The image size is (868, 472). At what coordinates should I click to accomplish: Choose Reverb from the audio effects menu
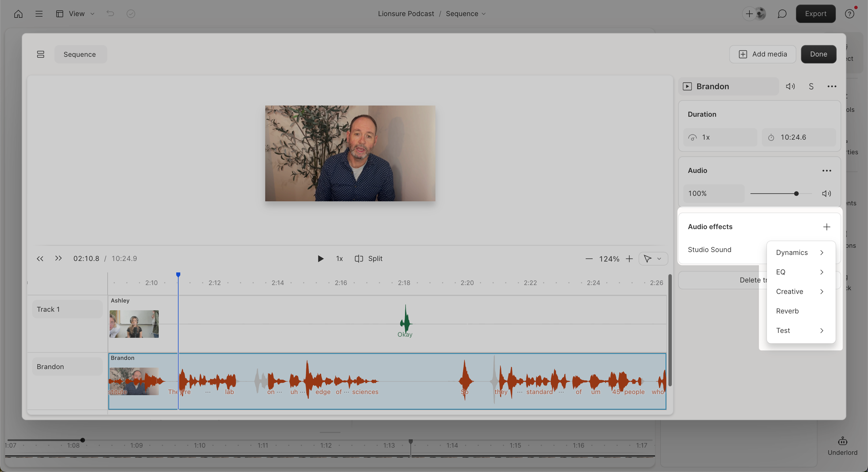click(x=787, y=311)
